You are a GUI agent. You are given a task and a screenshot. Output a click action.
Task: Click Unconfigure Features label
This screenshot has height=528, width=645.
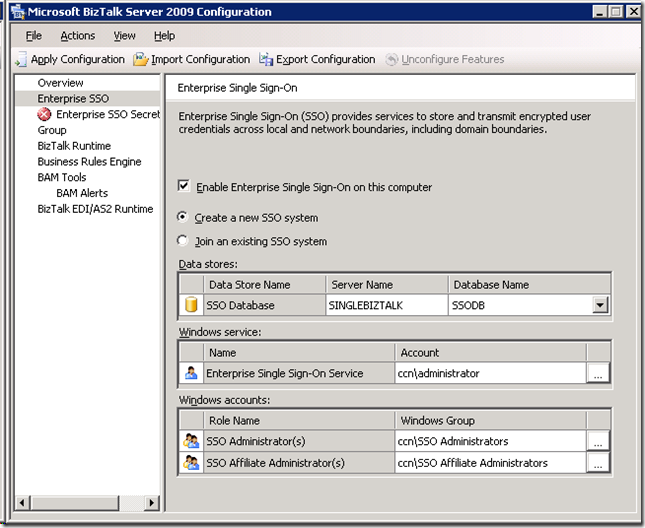point(452,60)
